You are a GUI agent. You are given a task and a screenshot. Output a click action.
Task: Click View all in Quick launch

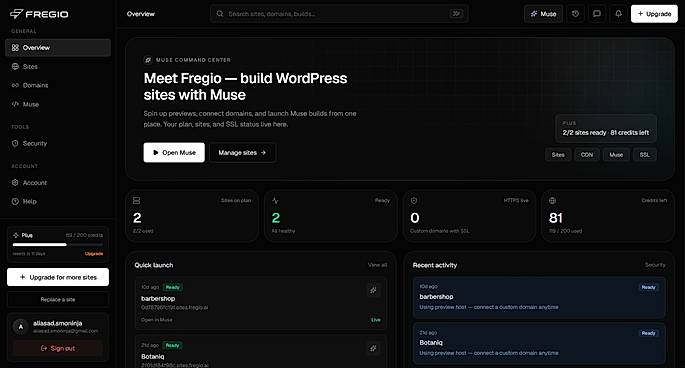[x=377, y=265]
